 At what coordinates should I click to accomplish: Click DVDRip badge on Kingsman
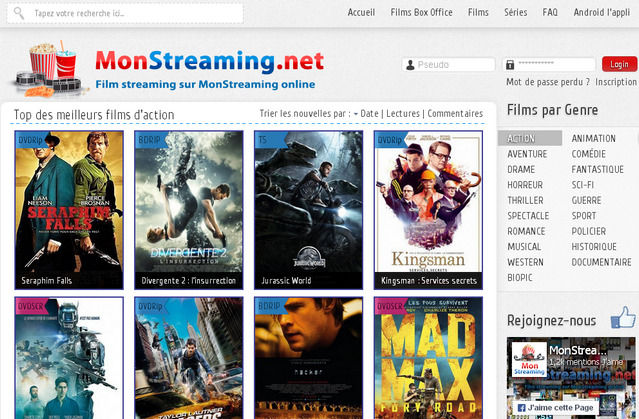coord(390,140)
